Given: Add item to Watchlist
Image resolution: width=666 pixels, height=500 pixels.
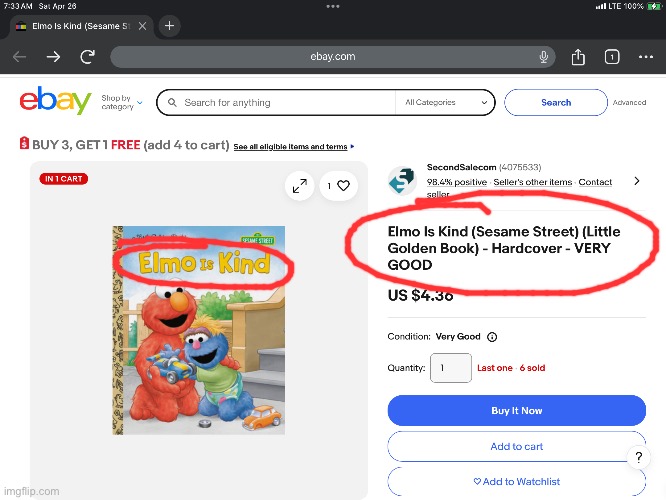Looking at the screenshot, I should coord(516,481).
